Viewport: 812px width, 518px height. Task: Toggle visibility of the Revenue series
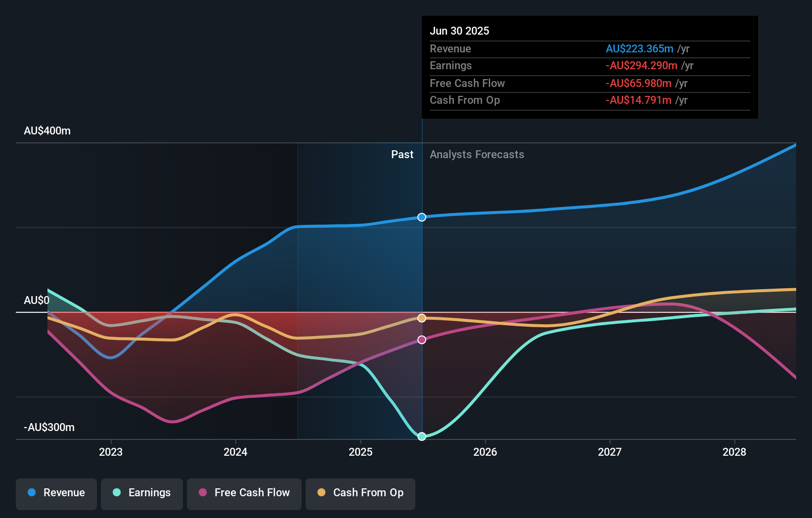coord(56,494)
